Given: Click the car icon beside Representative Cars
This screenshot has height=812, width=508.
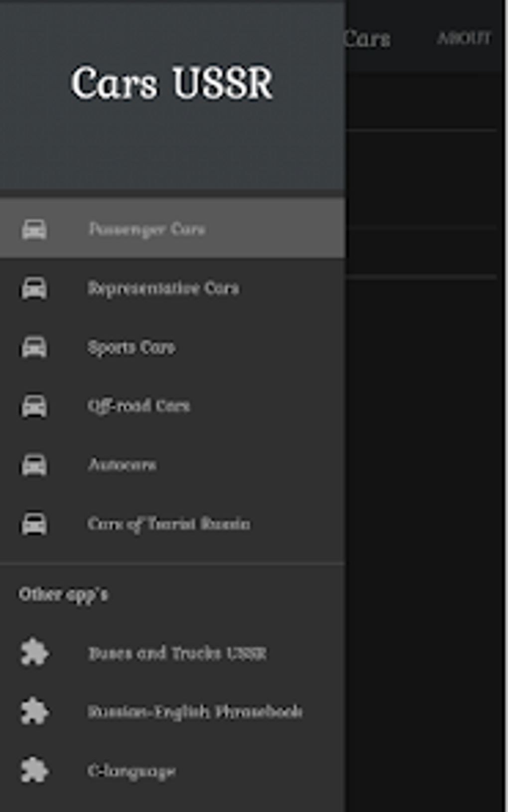Looking at the screenshot, I should [x=34, y=289].
